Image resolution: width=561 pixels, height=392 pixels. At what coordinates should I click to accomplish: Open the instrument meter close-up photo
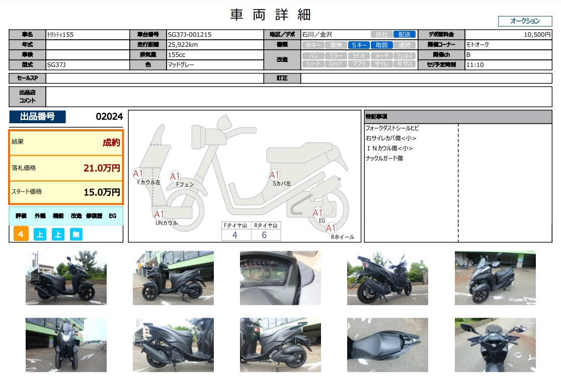coord(280,278)
